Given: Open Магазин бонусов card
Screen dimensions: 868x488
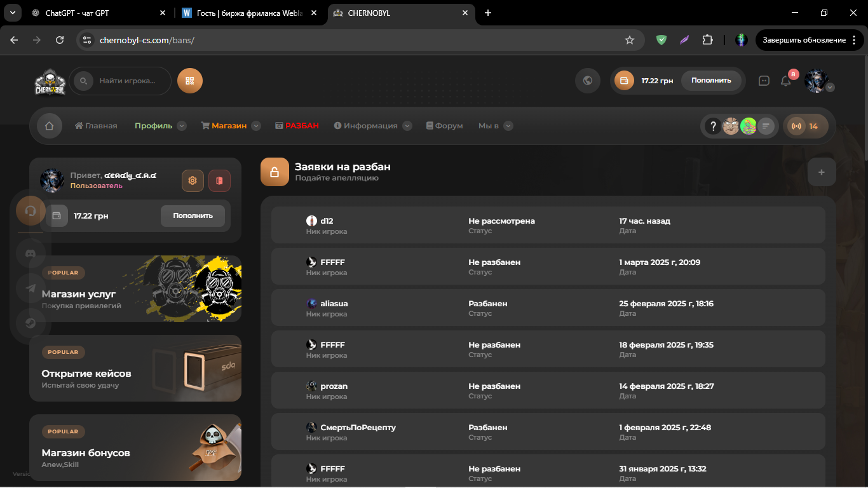Looking at the screenshot, I should [135, 447].
